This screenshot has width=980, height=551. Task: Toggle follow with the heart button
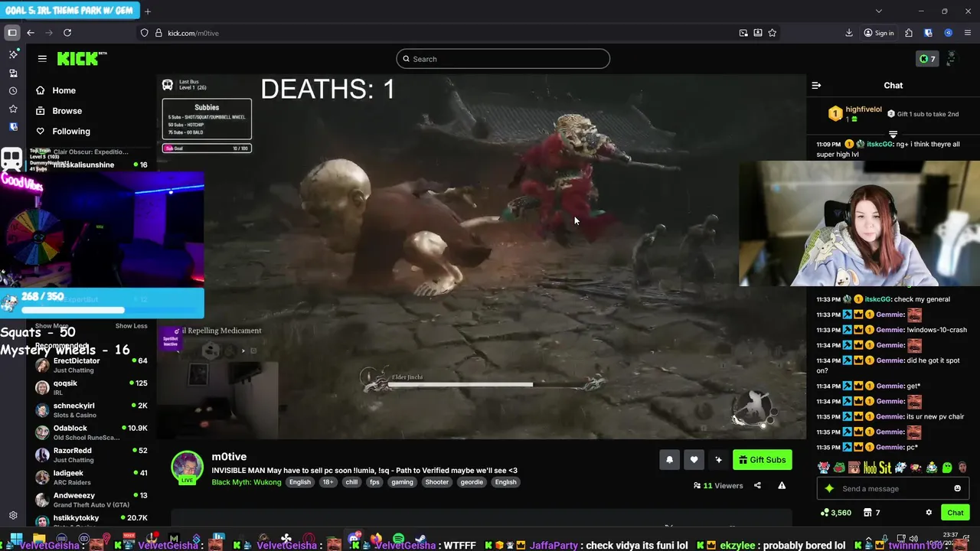pos(694,459)
